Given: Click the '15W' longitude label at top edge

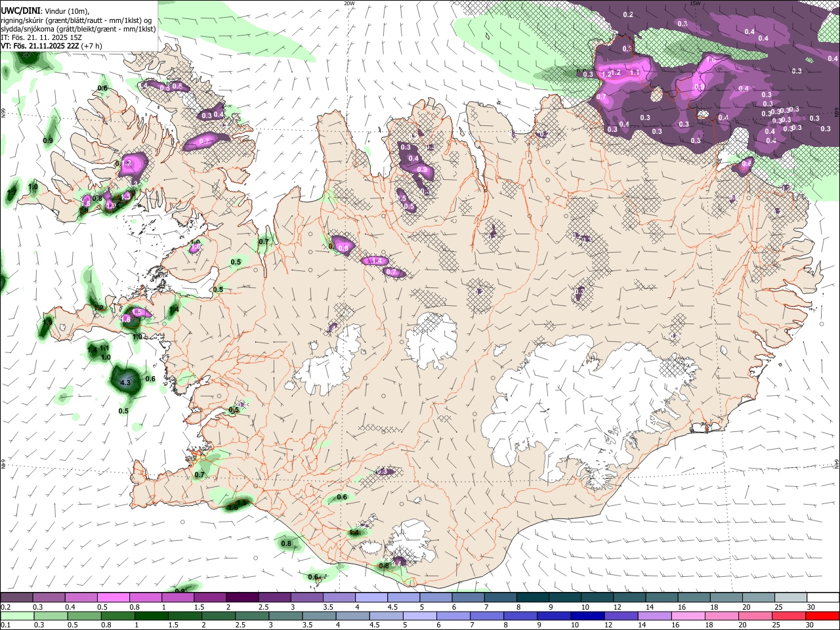Looking at the screenshot, I should (x=696, y=3).
